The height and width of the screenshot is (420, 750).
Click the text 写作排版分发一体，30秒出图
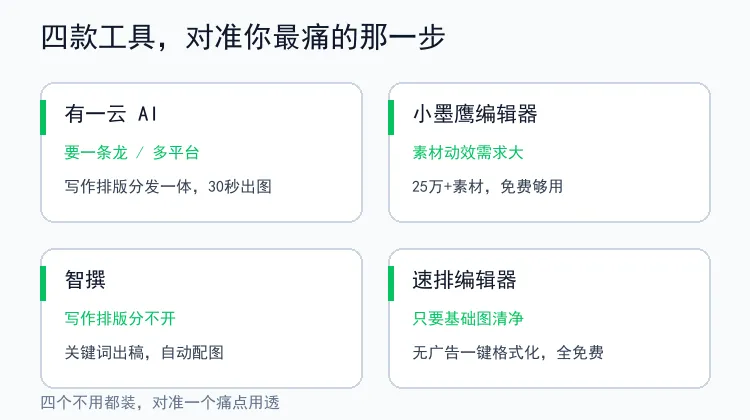[x=168, y=187]
